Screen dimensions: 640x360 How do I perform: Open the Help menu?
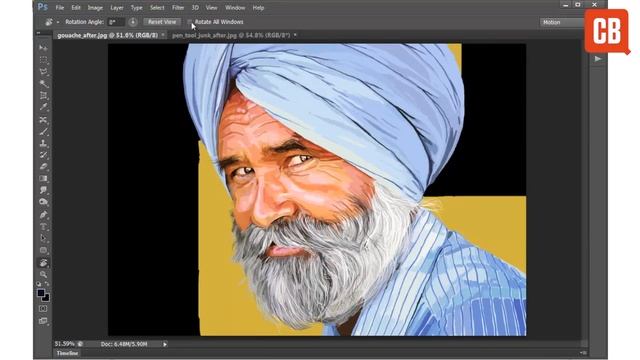click(258, 8)
